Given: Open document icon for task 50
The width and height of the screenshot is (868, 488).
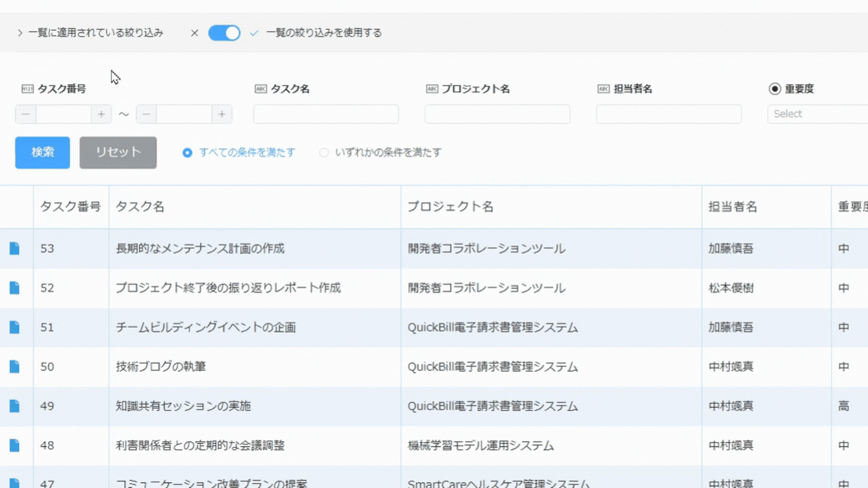Looking at the screenshot, I should (14, 366).
